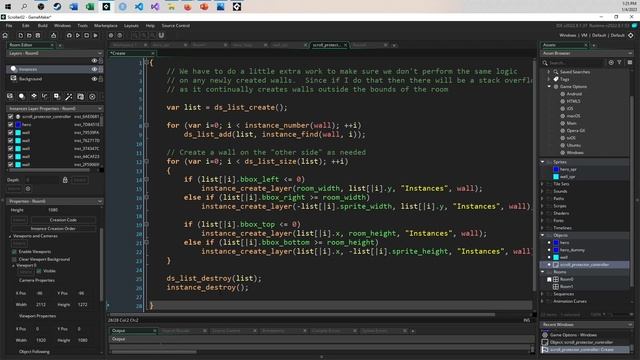
Task: Open the Asset Browser filter icon
Action: point(620,62)
